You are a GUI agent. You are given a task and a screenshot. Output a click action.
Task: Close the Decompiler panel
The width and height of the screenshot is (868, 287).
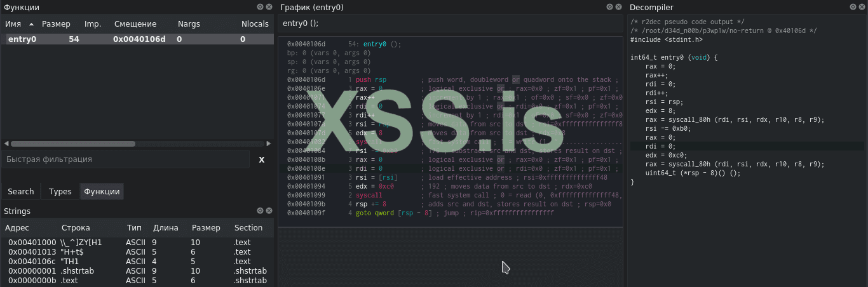862,7
